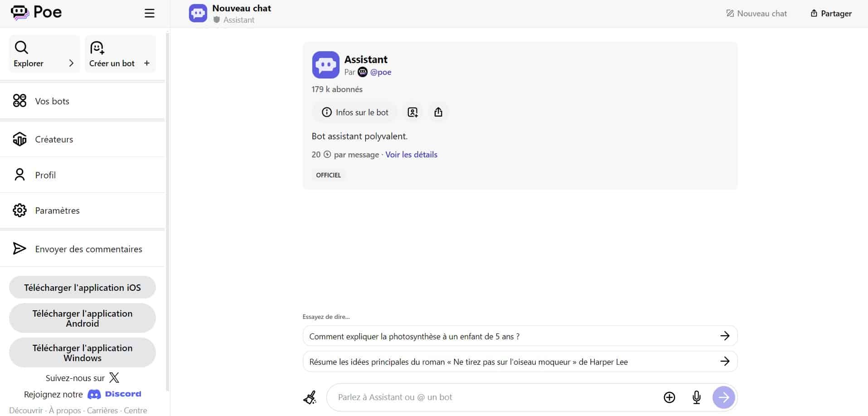Click plus next to Créer un bot

(x=146, y=63)
